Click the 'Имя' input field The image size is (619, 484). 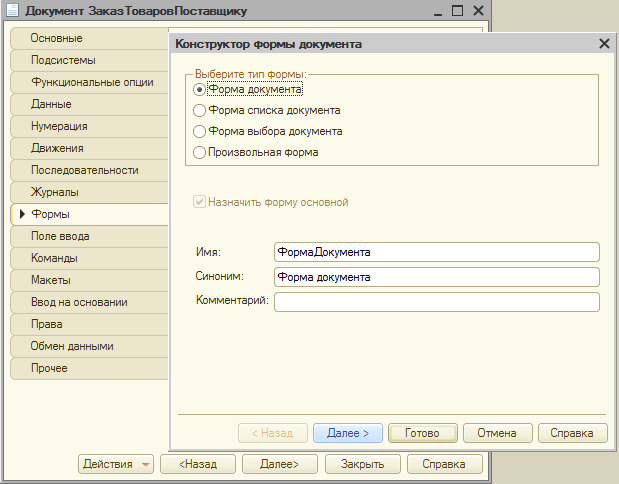pos(436,252)
